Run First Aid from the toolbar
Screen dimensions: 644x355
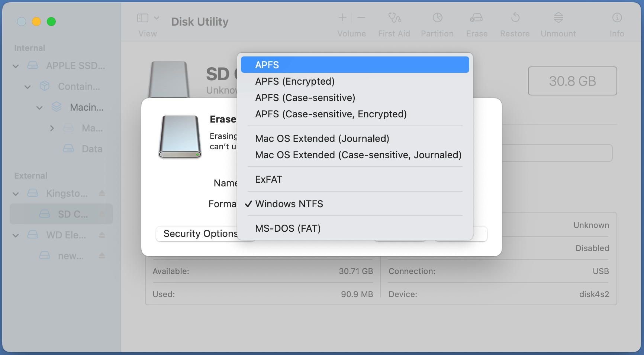394,22
